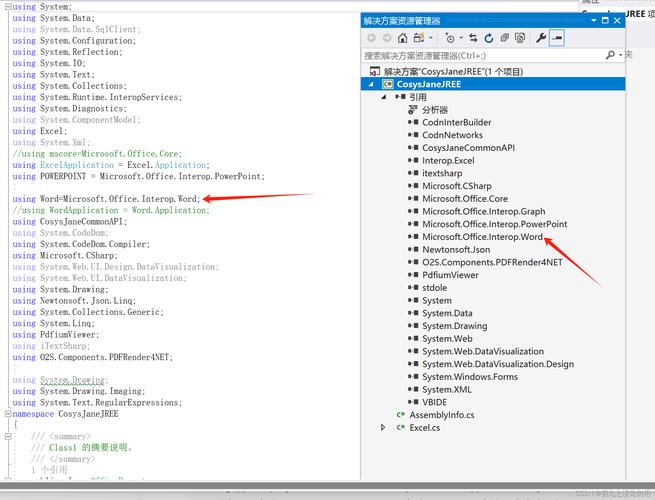Open Properties with the wrench icon
Viewport: 655px width, 500px height.
[x=541, y=38]
